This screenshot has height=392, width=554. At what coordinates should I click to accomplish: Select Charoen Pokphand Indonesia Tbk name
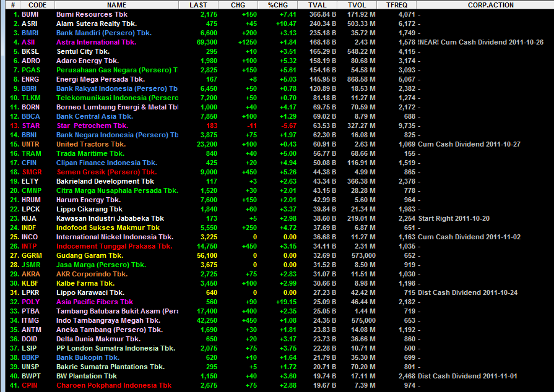pos(114,386)
